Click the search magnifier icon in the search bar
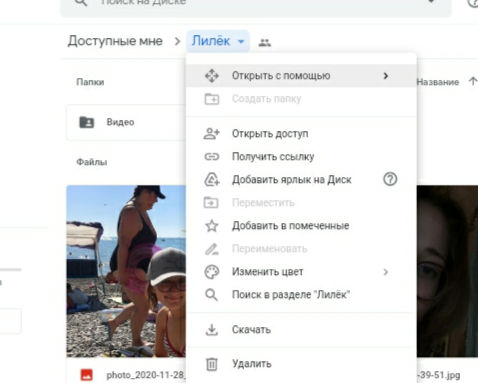Viewport: 478px width, 383px height. (x=81, y=3)
